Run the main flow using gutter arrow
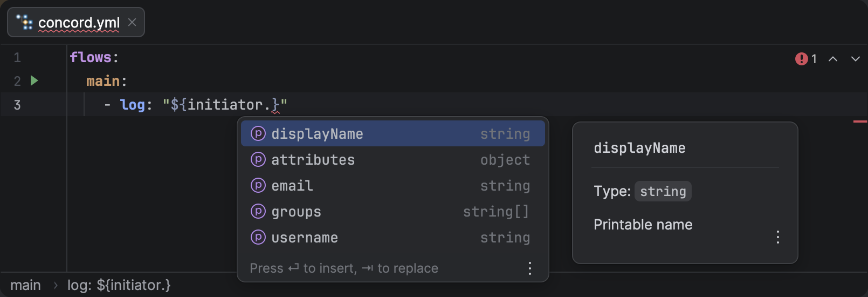The image size is (868, 297). pos(35,81)
